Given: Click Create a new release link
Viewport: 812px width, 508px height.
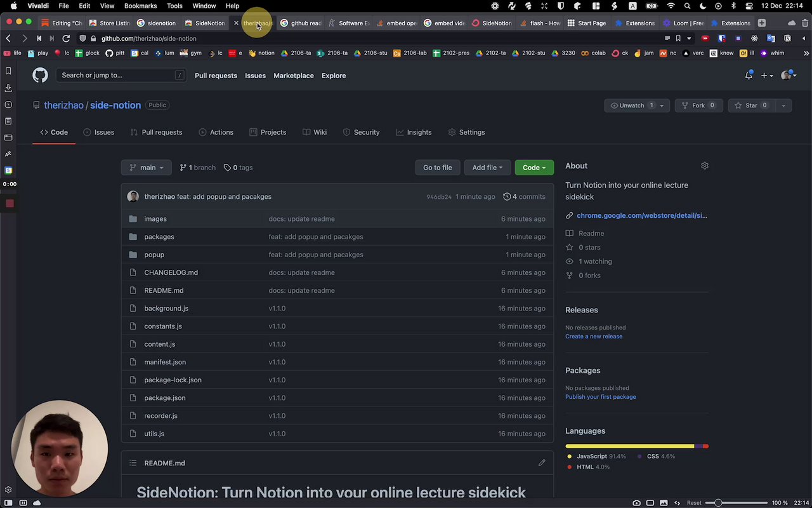Looking at the screenshot, I should coord(594,337).
